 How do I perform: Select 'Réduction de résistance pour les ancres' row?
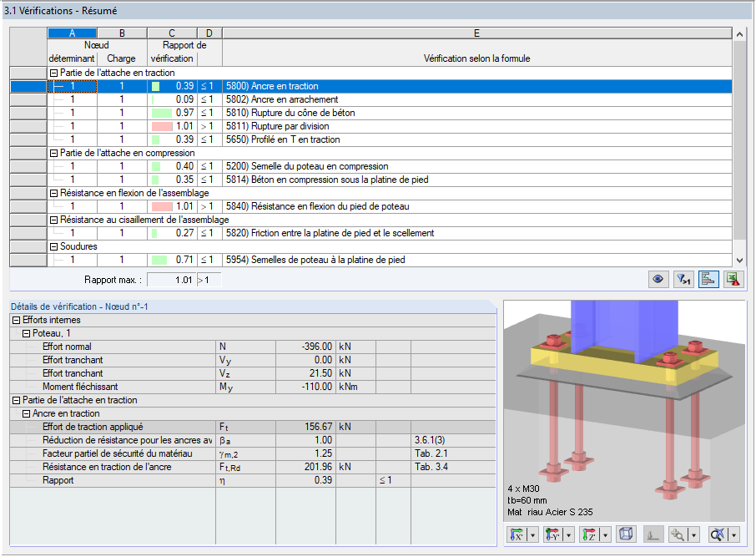(253, 440)
